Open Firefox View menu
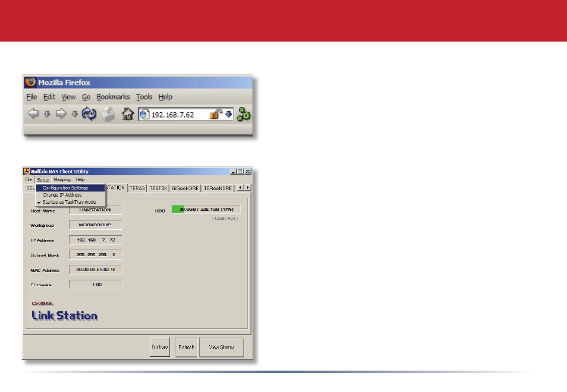567x392 pixels. [68, 97]
